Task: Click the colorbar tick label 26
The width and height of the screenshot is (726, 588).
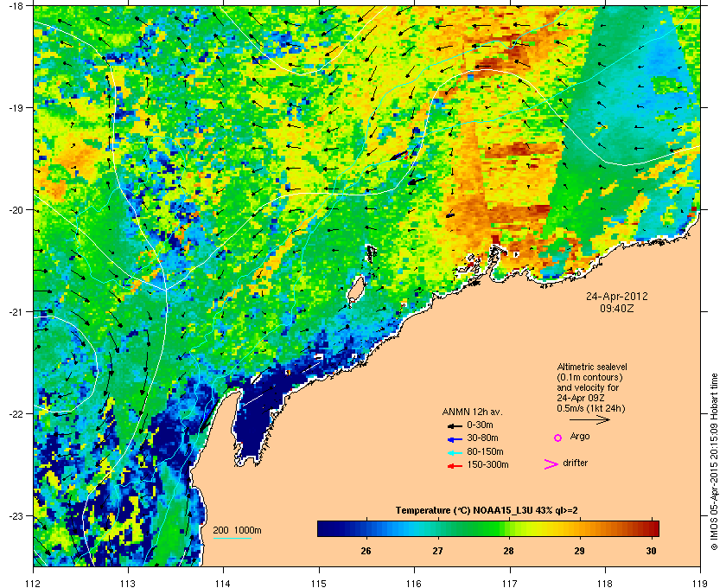Action: (366, 551)
